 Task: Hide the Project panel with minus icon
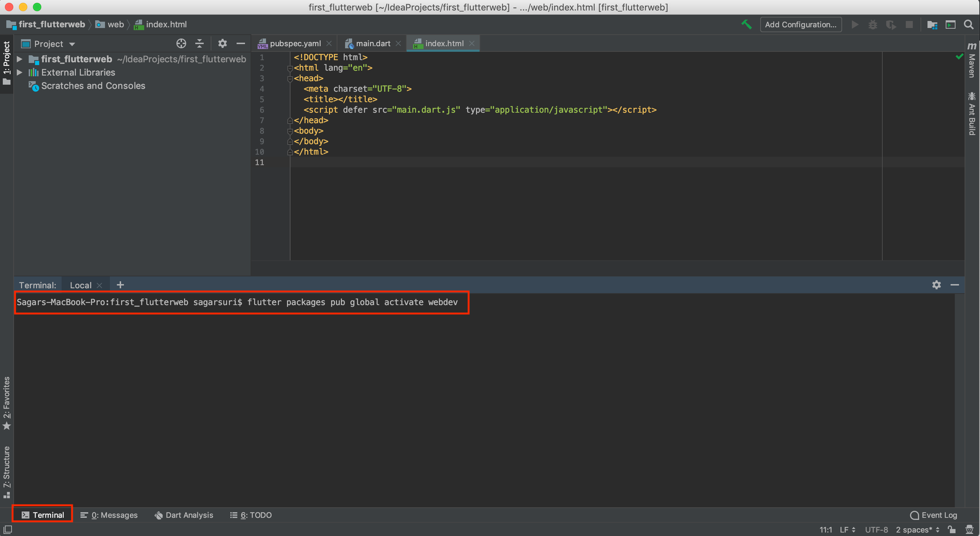click(x=240, y=43)
